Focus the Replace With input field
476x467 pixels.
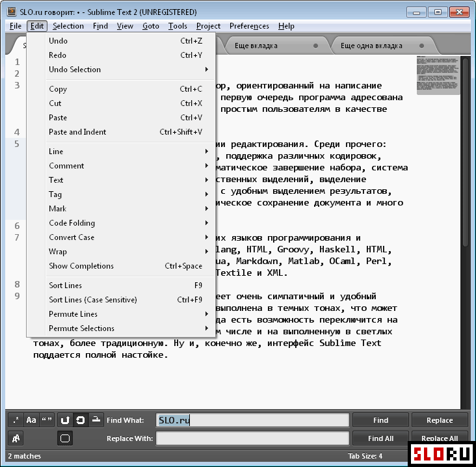pyautogui.click(x=252, y=438)
